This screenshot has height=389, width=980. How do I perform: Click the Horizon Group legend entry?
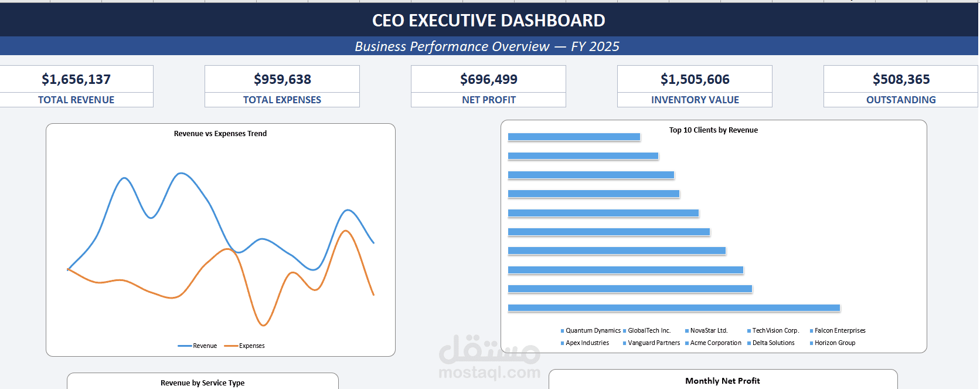[x=835, y=343]
